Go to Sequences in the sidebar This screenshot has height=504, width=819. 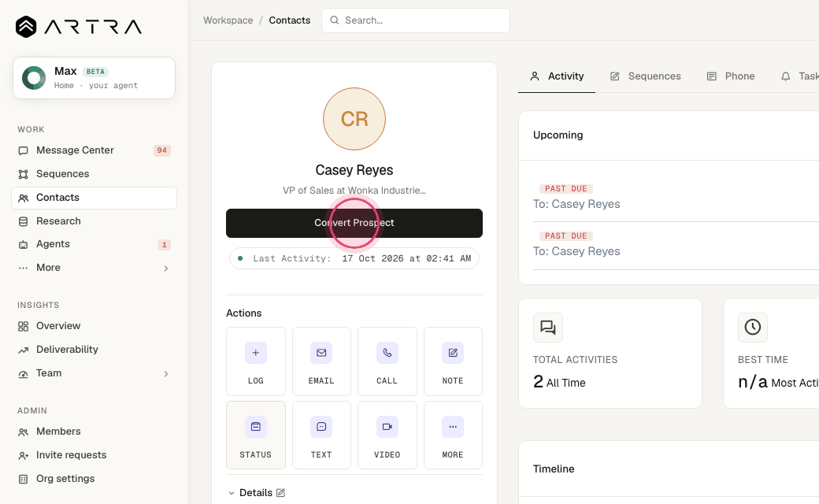click(x=94, y=174)
